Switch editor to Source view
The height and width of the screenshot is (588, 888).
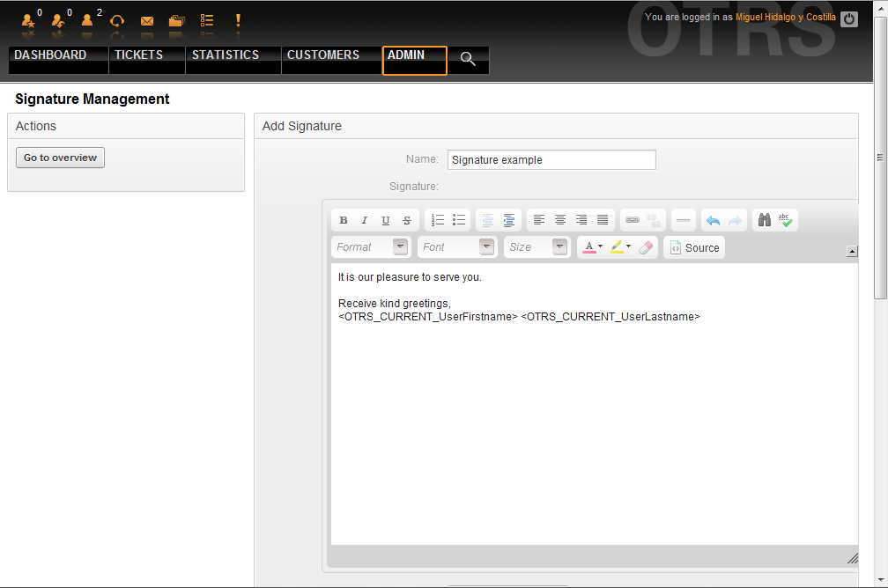[694, 247]
